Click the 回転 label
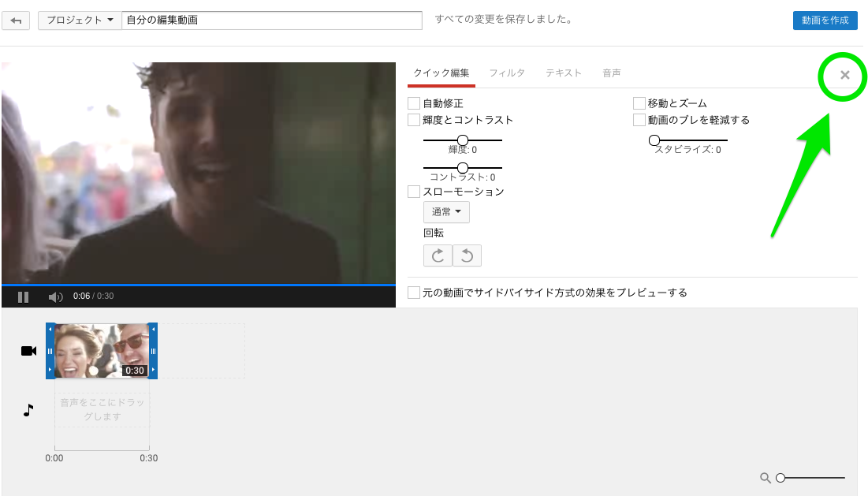This screenshot has width=868, height=496. point(434,233)
